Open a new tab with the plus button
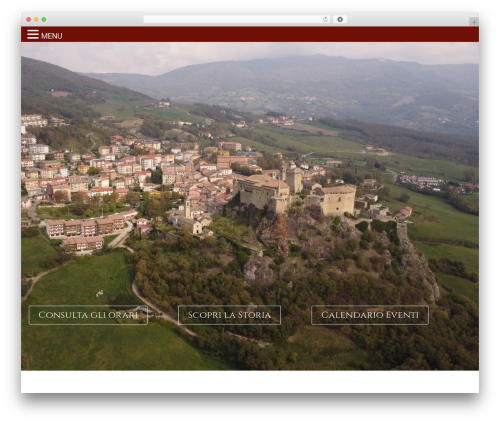Viewport: 500px width, 423px height. (474, 22)
